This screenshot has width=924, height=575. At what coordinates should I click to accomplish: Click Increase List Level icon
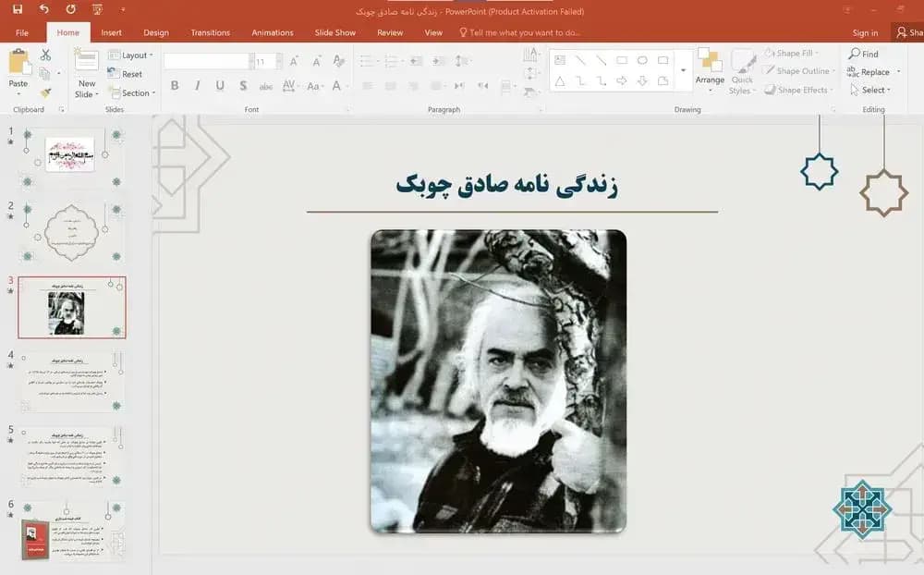[x=438, y=61]
